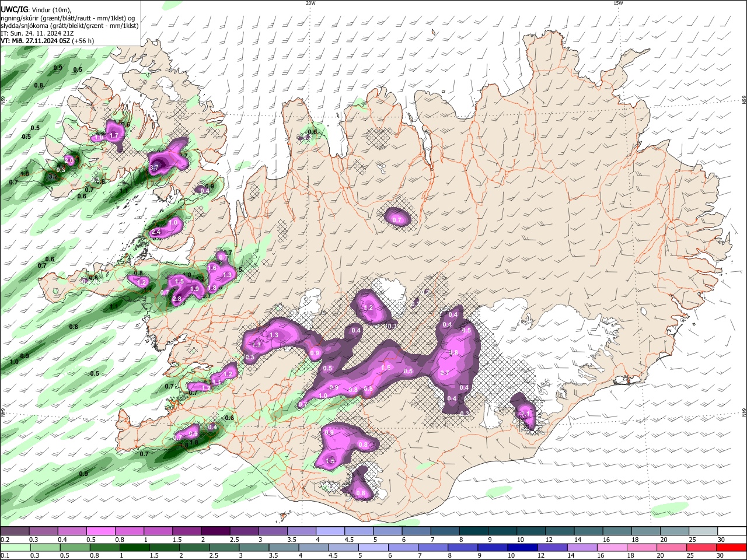Pick the dusky plum 0.2 snow legend swatch
This screenshot has width=747, height=560.
[15, 531]
